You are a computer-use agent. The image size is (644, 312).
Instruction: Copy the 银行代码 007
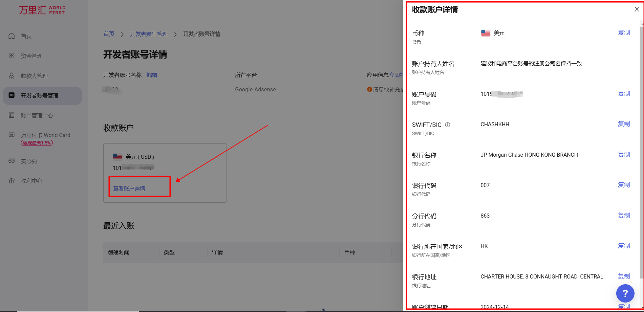pos(624,185)
